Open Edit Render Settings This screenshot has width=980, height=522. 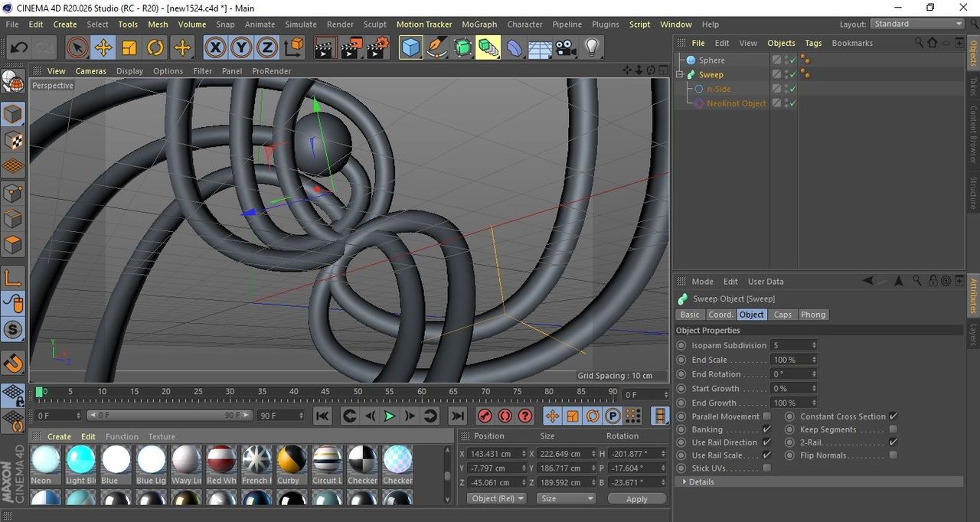[x=377, y=48]
